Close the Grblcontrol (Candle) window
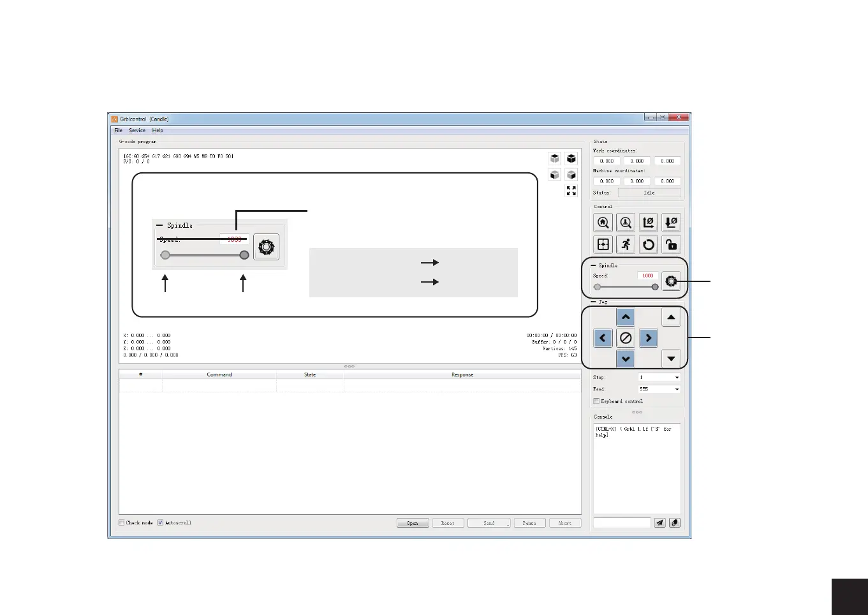 (679, 117)
